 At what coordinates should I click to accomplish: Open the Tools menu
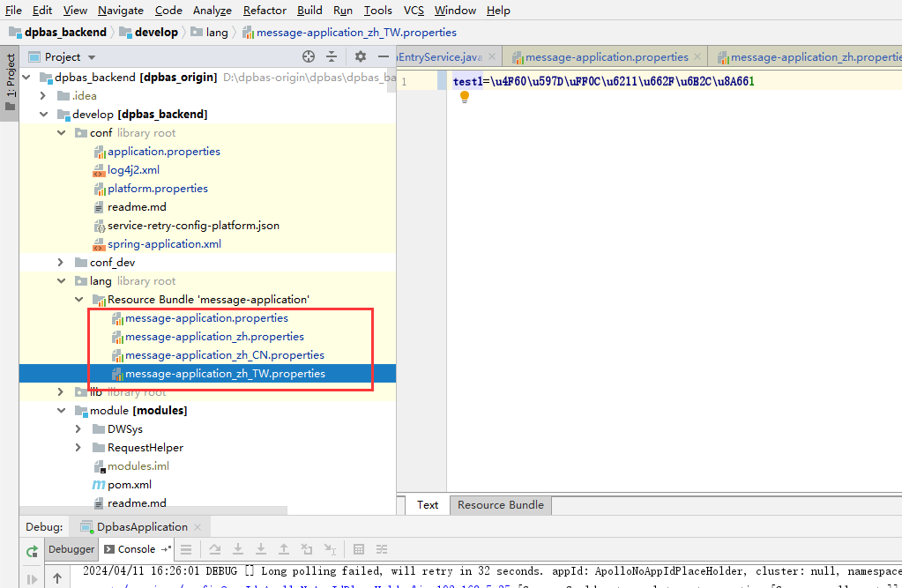[378, 11]
